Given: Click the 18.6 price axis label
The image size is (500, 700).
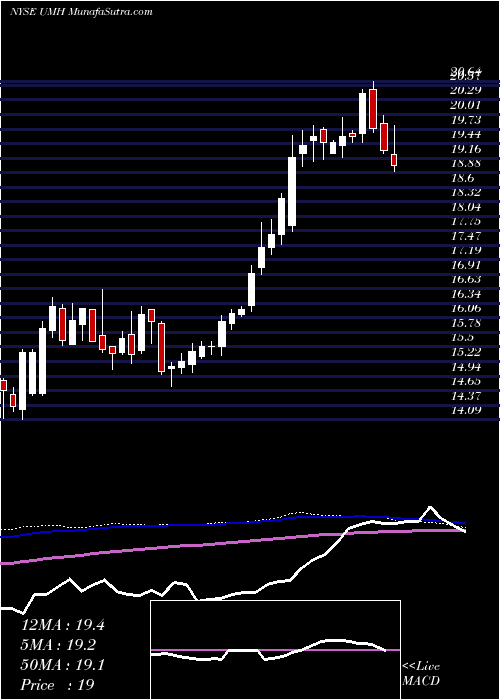Looking at the screenshot, I should [x=462, y=178].
